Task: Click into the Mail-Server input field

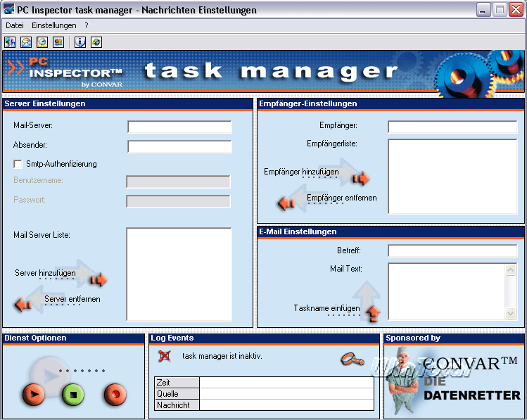Action: pos(180,127)
